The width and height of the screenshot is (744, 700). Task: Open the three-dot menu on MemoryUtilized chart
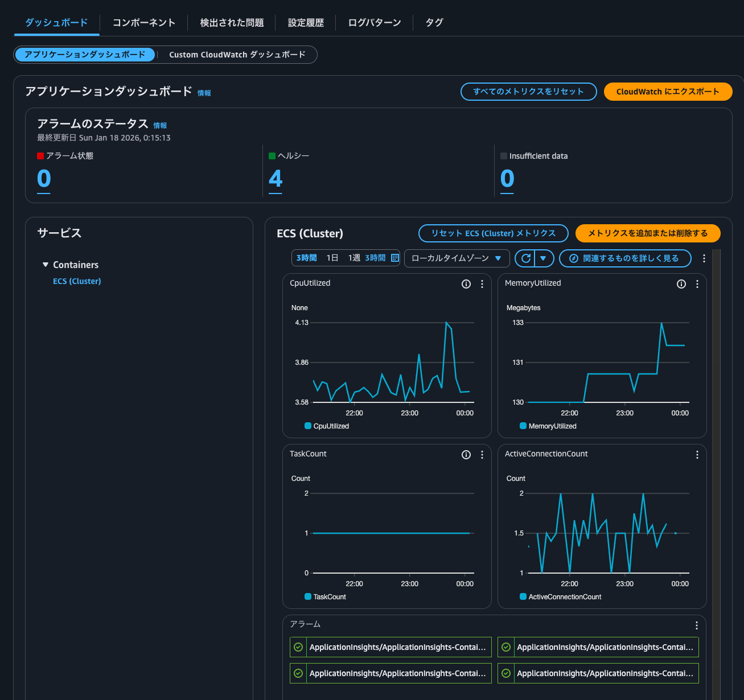click(697, 284)
